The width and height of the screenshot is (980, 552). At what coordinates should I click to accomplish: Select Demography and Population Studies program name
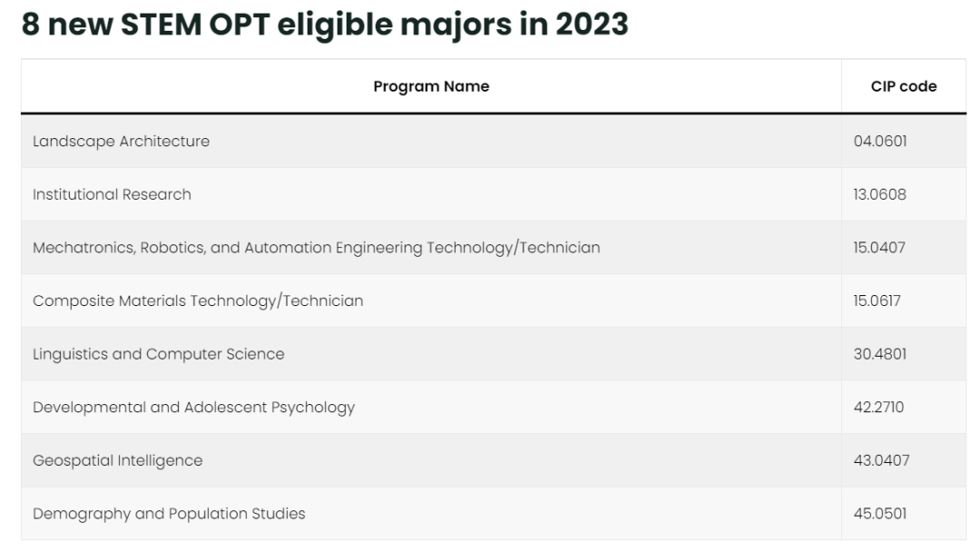(x=169, y=514)
